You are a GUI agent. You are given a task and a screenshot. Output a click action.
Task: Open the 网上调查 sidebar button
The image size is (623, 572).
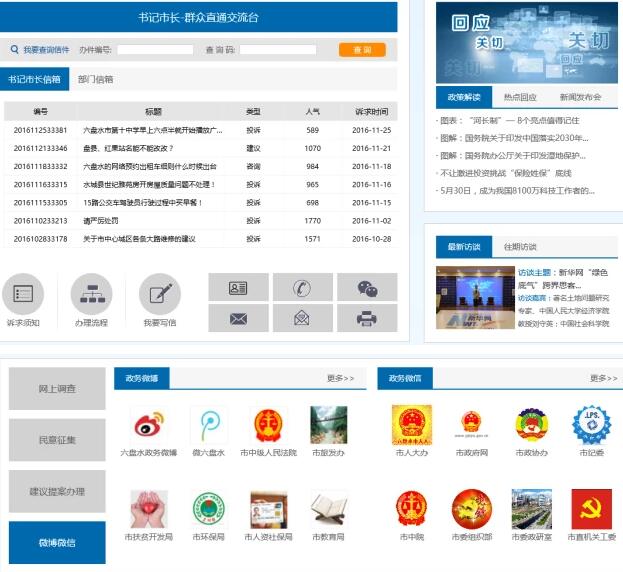(57, 389)
